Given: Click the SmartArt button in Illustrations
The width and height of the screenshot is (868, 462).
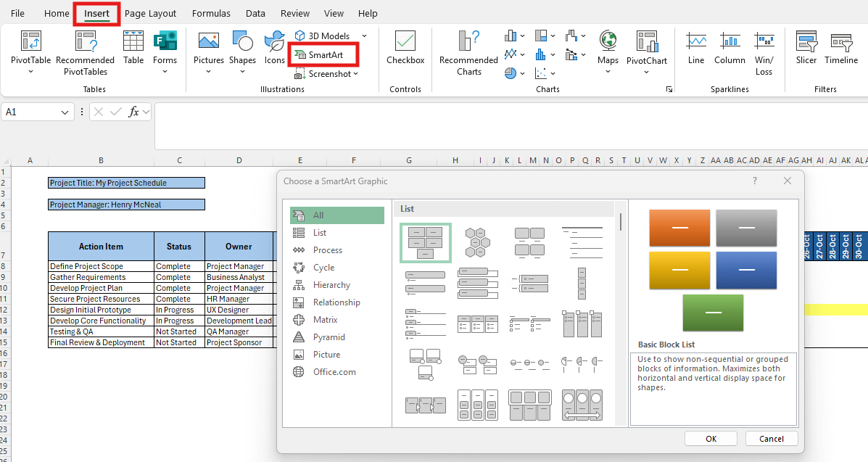Looking at the screenshot, I should pos(325,54).
